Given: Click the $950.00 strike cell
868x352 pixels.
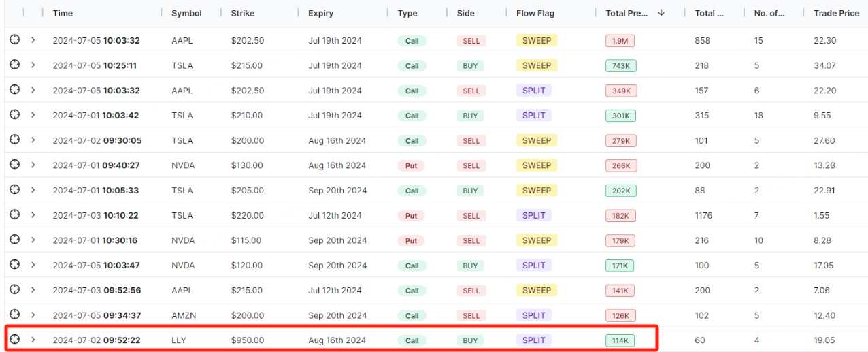Looking at the screenshot, I should 248,340.
